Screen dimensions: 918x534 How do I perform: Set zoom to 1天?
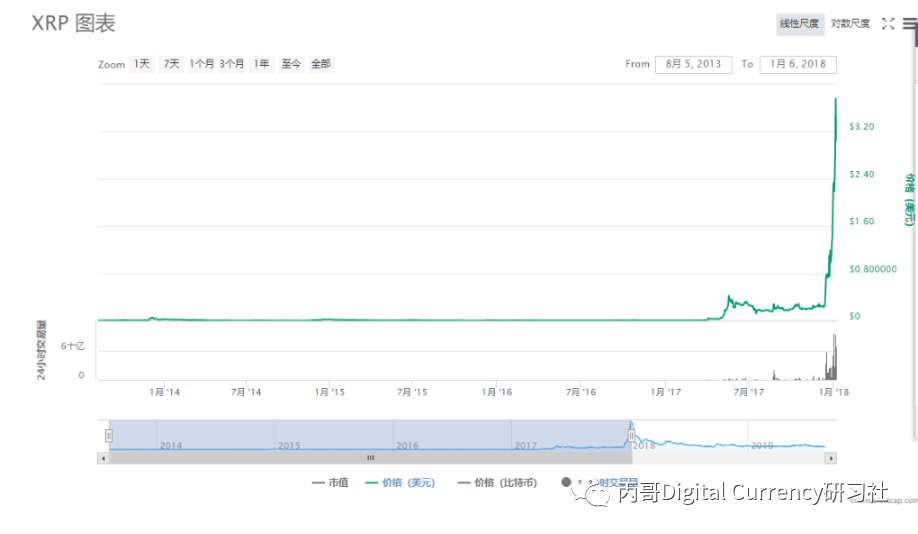(142, 64)
